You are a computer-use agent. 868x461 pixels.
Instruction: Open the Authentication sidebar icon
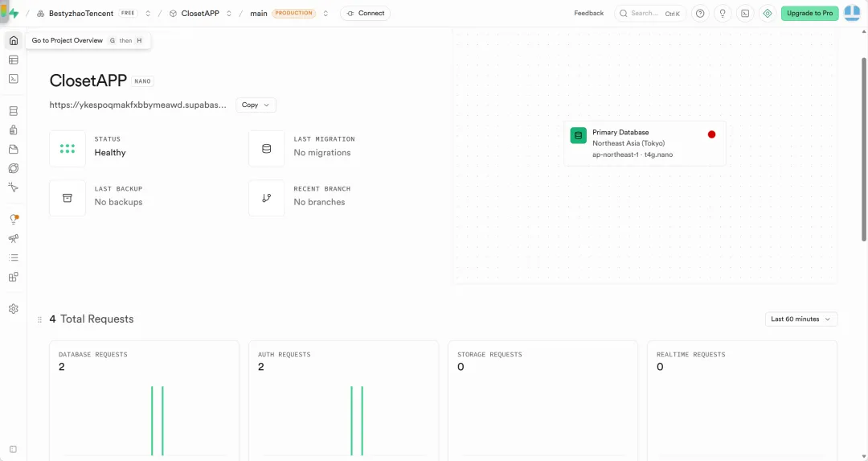click(14, 130)
